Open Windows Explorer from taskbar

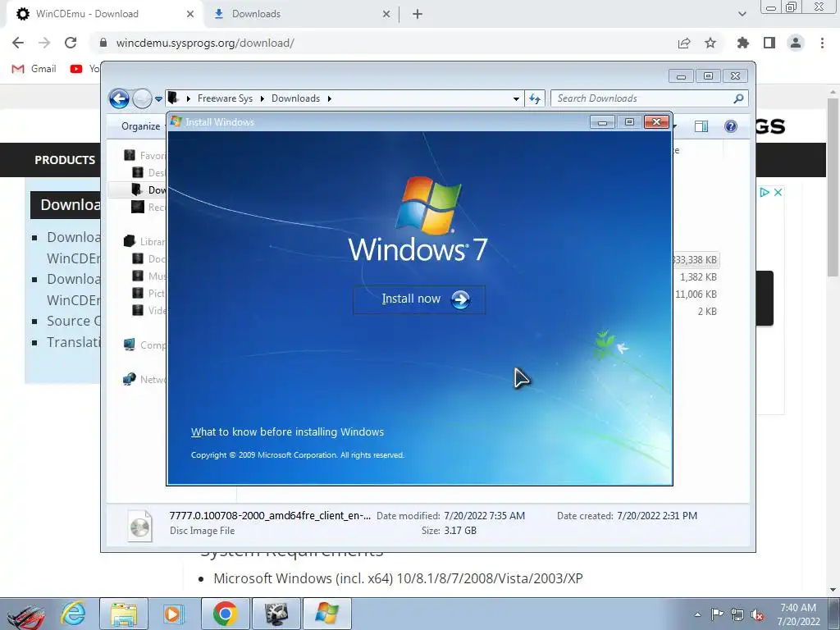pyautogui.click(x=124, y=614)
